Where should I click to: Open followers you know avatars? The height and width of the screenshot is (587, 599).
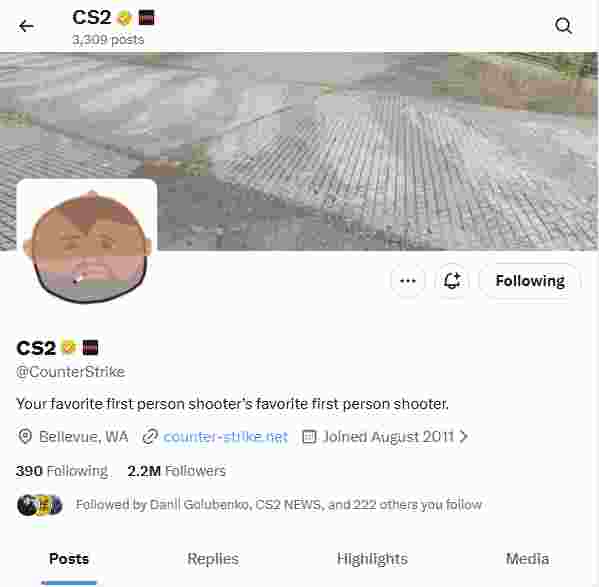pos(40,505)
